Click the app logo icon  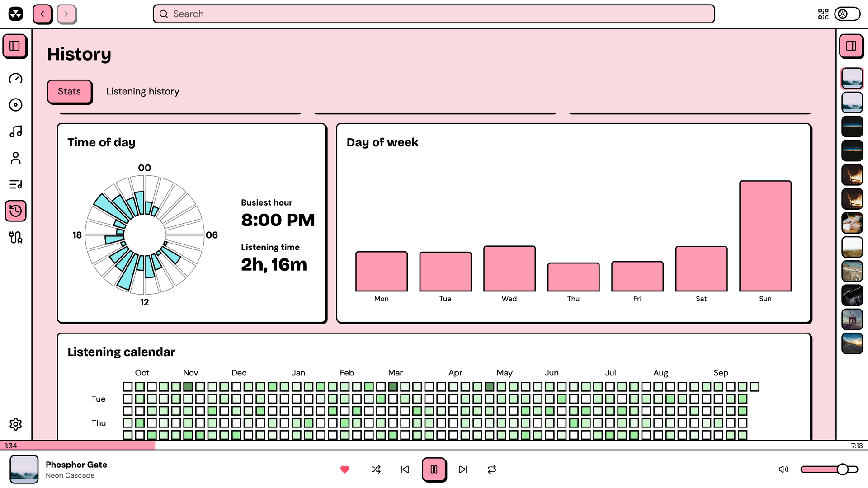click(16, 14)
